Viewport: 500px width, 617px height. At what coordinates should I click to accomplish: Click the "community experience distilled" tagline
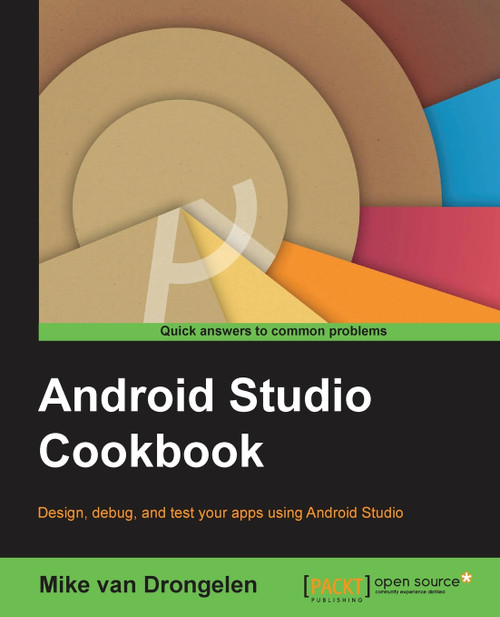click(410, 592)
